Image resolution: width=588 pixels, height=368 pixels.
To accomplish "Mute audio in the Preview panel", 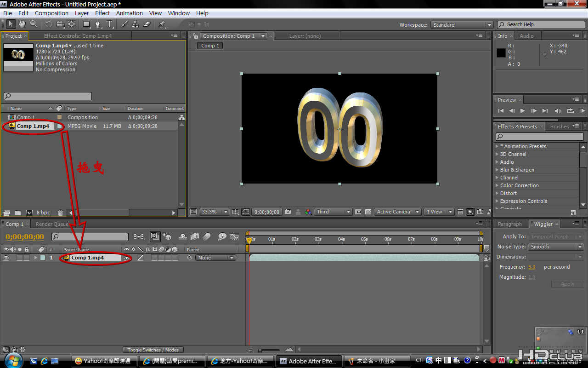I will (x=558, y=111).
